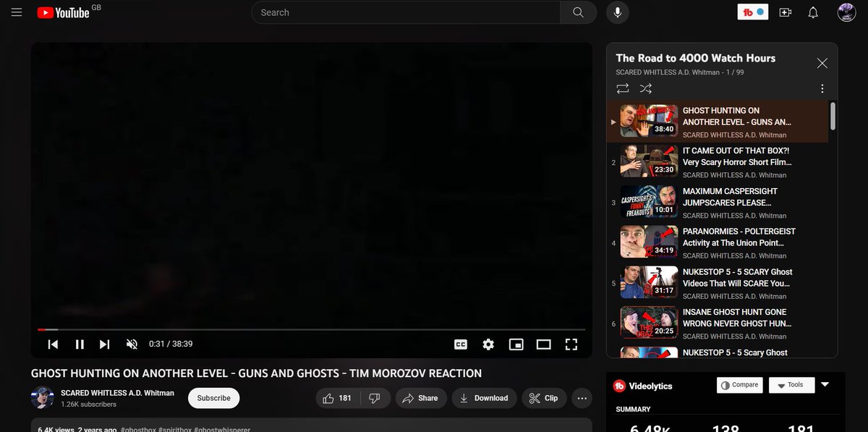Toggle loop playlist
This screenshot has width=868, height=432.
pos(623,88)
